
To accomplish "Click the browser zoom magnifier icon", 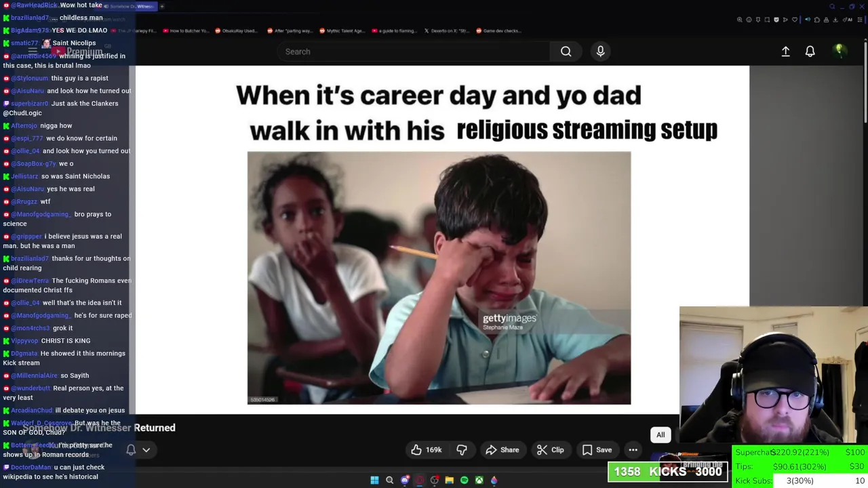I will (x=740, y=20).
